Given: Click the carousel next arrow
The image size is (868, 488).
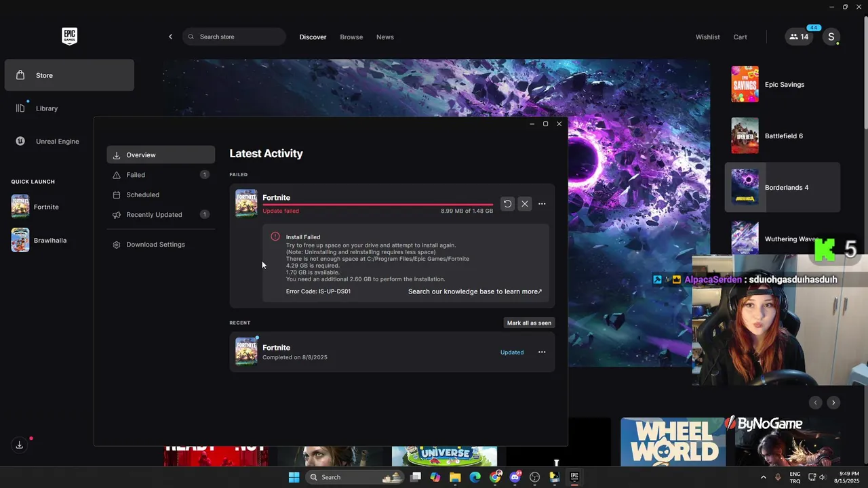Looking at the screenshot, I should click(x=833, y=403).
